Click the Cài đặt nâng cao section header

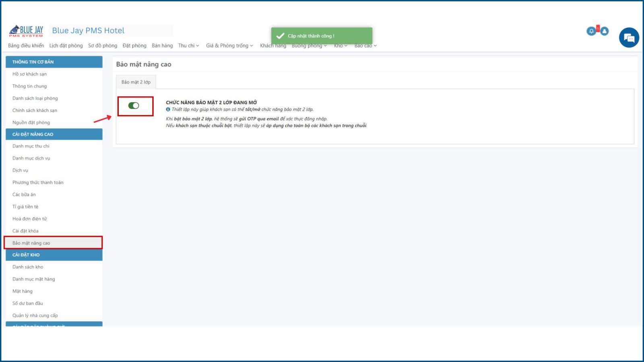click(x=54, y=134)
